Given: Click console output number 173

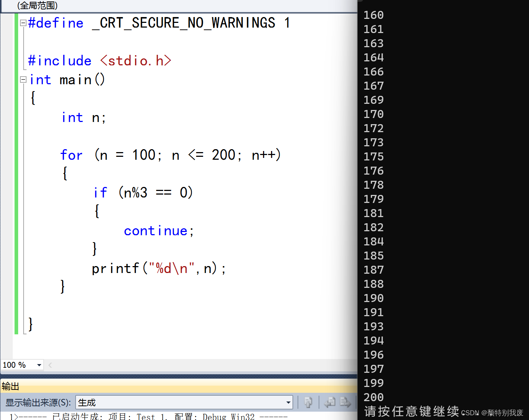Looking at the screenshot, I should coord(373,142).
